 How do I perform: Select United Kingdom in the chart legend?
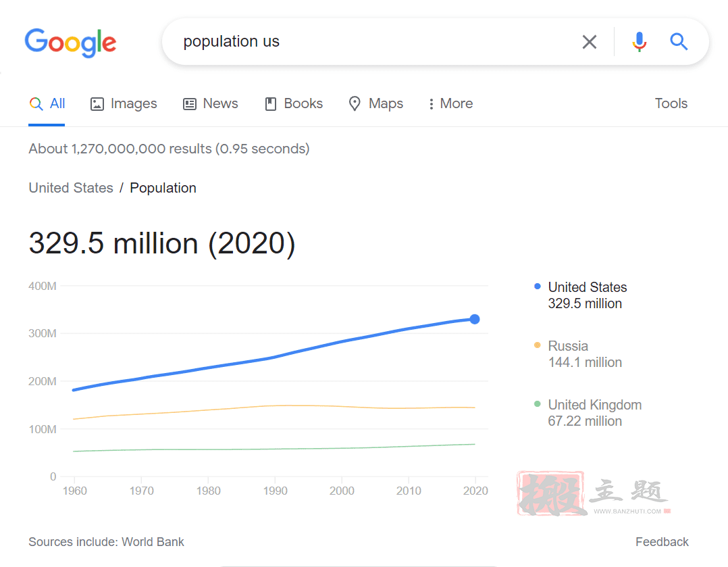pyautogui.click(x=594, y=405)
